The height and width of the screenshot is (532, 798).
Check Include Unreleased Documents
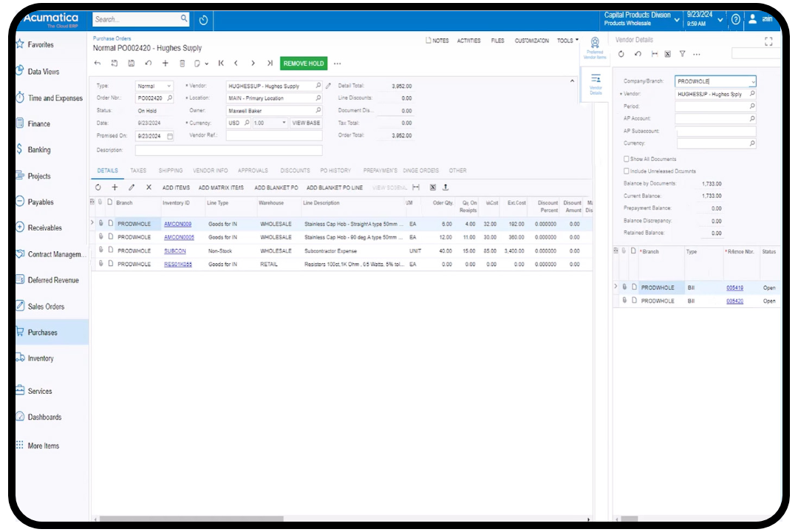click(x=627, y=171)
